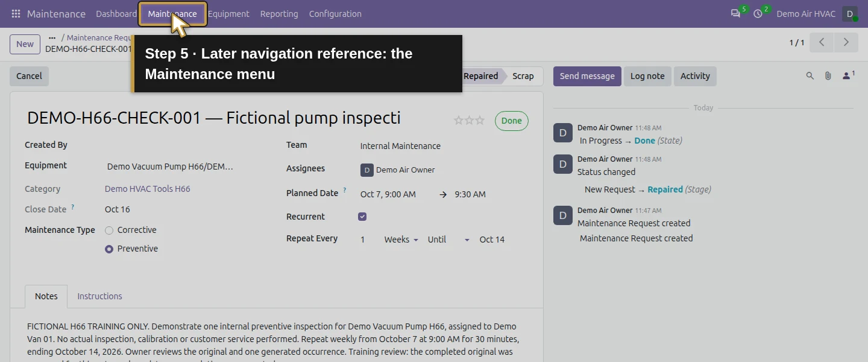Click avatar beside Status changed message

[563, 164]
